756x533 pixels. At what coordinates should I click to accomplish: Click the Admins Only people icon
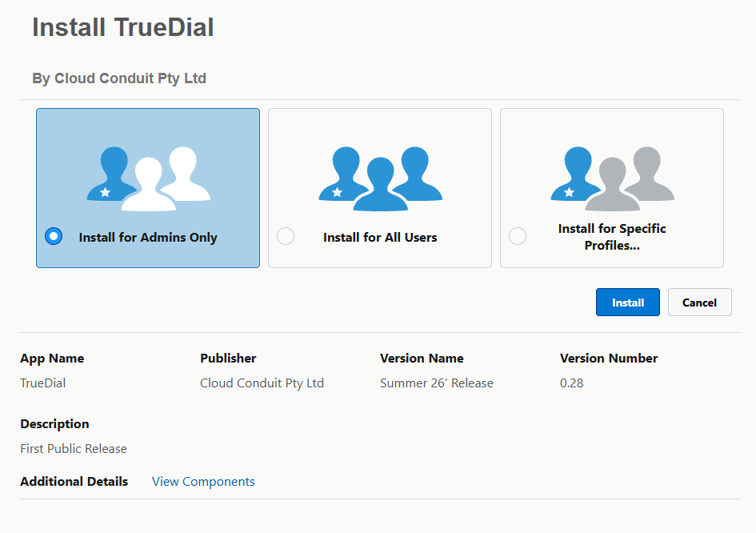[149, 179]
